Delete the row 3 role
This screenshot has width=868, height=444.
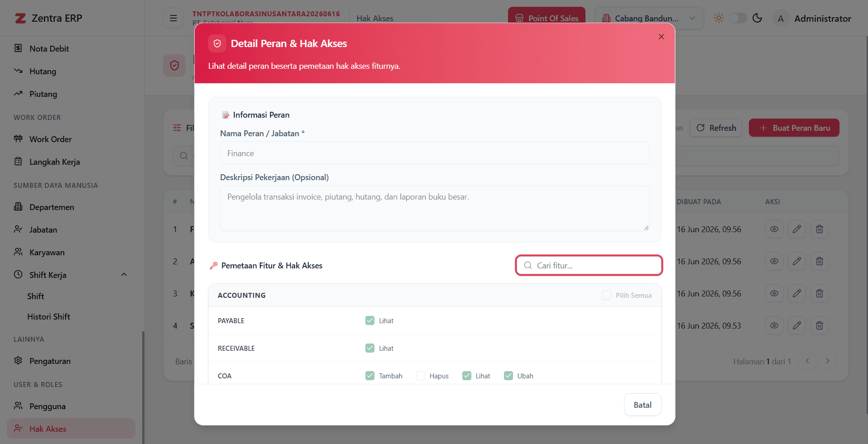[820, 293]
